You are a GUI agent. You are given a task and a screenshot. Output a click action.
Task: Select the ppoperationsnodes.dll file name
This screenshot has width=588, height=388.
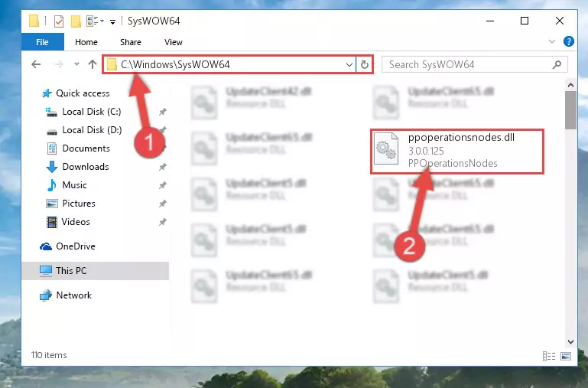pos(461,137)
